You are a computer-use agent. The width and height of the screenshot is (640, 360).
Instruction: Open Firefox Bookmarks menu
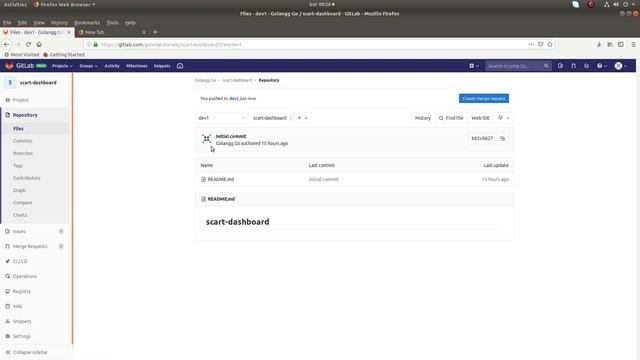coord(87,22)
